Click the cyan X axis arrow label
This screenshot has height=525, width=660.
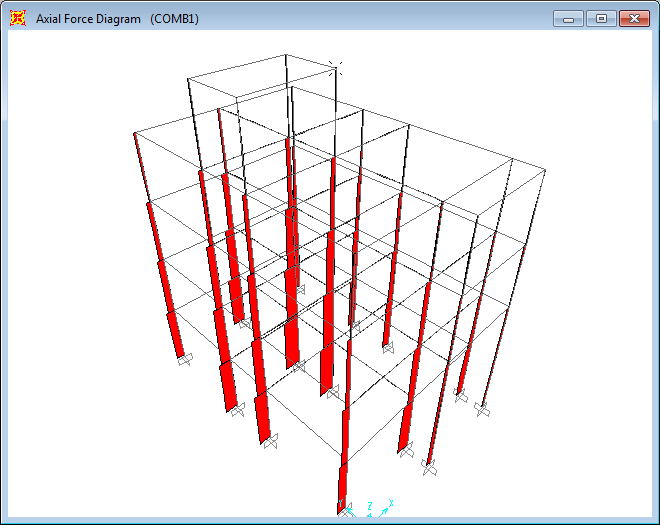(391, 503)
